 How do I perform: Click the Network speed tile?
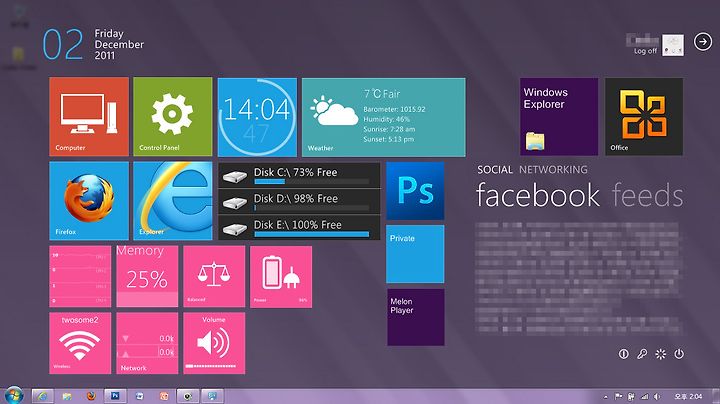click(147, 343)
